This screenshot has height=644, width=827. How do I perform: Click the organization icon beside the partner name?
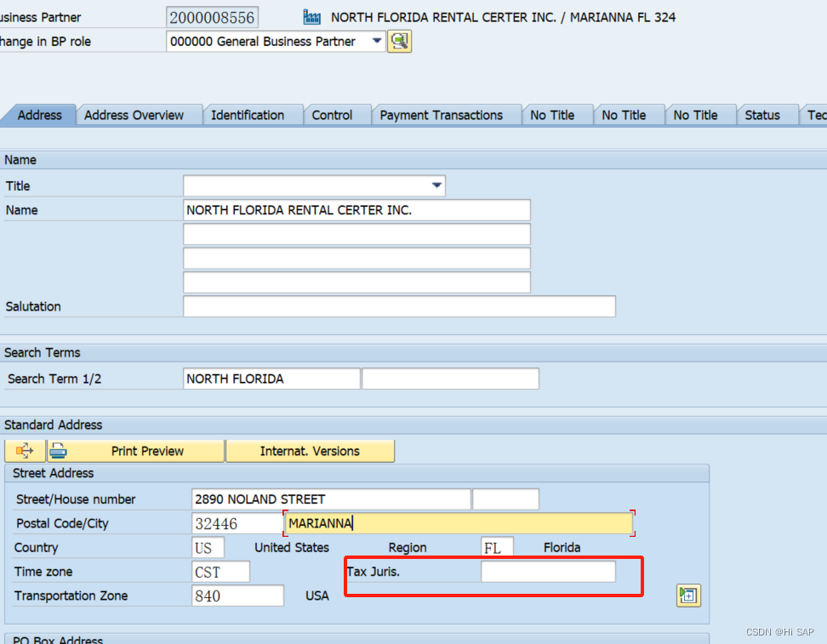click(311, 17)
